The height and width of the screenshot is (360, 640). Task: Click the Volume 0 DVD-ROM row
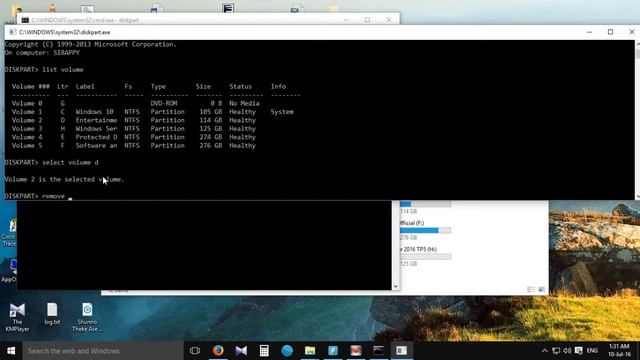coord(136,103)
